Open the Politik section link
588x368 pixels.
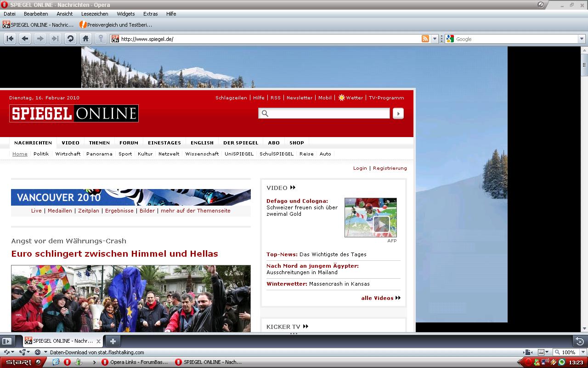(x=41, y=154)
